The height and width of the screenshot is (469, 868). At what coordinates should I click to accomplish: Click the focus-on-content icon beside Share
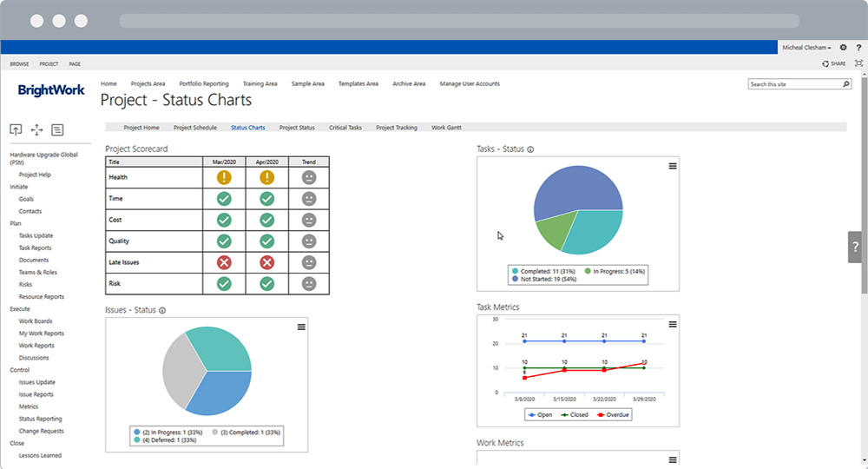[858, 63]
